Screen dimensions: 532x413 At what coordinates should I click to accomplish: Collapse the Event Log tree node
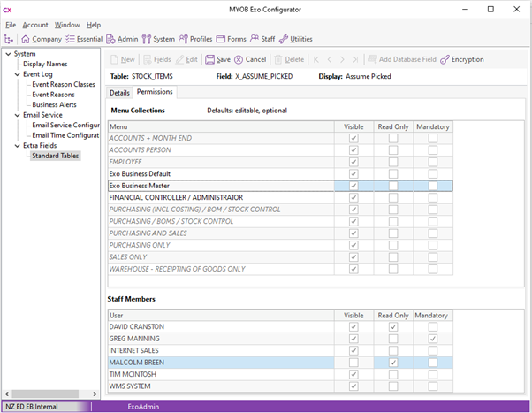(18, 74)
